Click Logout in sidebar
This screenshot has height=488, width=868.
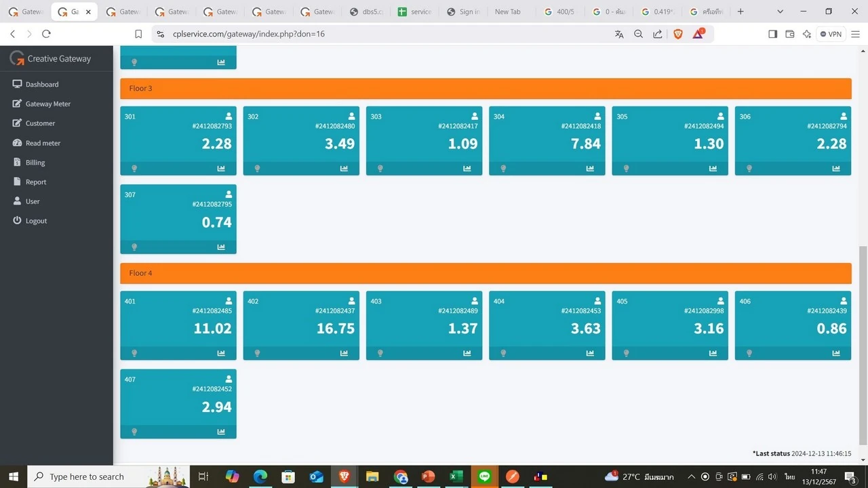click(36, 221)
